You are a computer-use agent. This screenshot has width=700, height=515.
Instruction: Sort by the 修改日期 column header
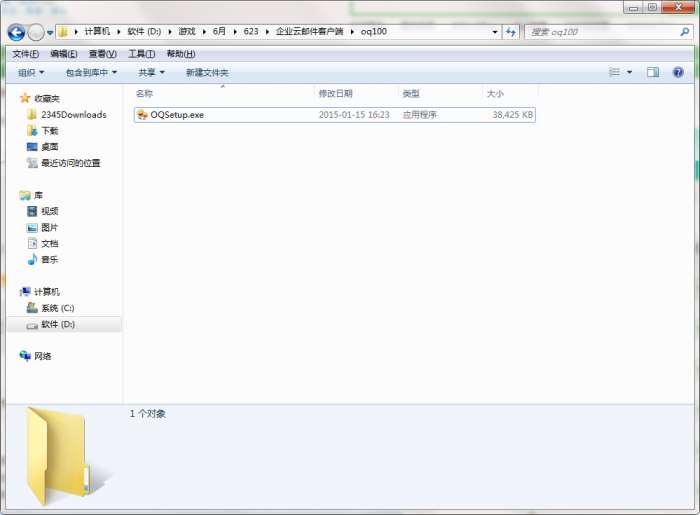tap(336, 93)
